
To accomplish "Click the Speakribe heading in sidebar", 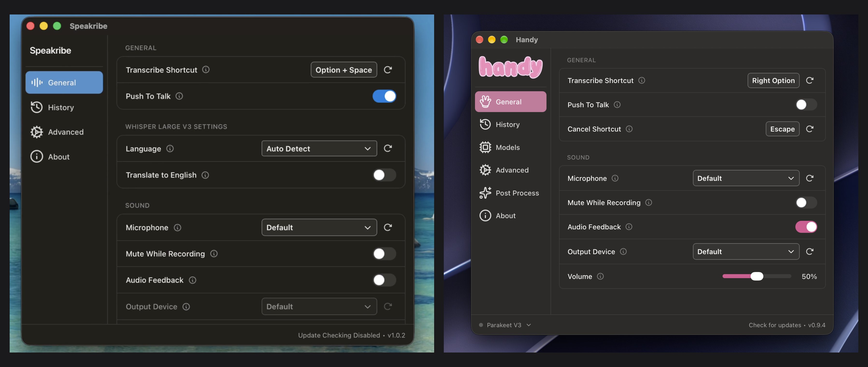I will click(50, 50).
